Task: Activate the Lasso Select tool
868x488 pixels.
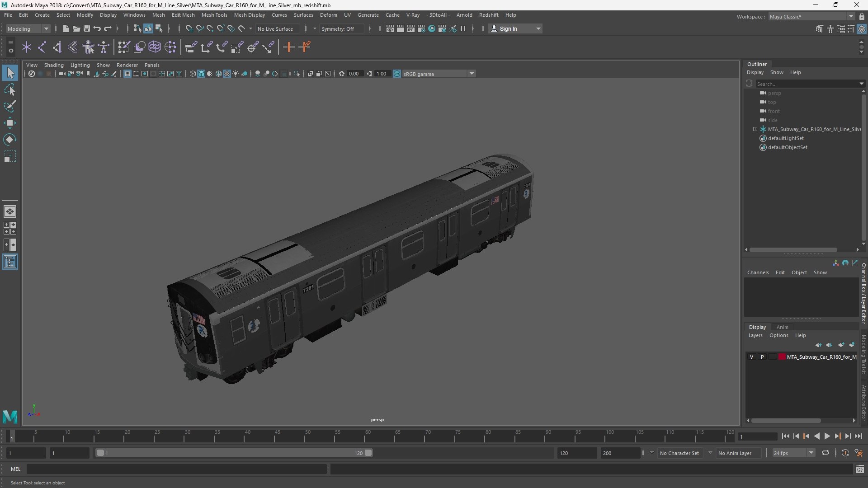Action: click(x=10, y=89)
